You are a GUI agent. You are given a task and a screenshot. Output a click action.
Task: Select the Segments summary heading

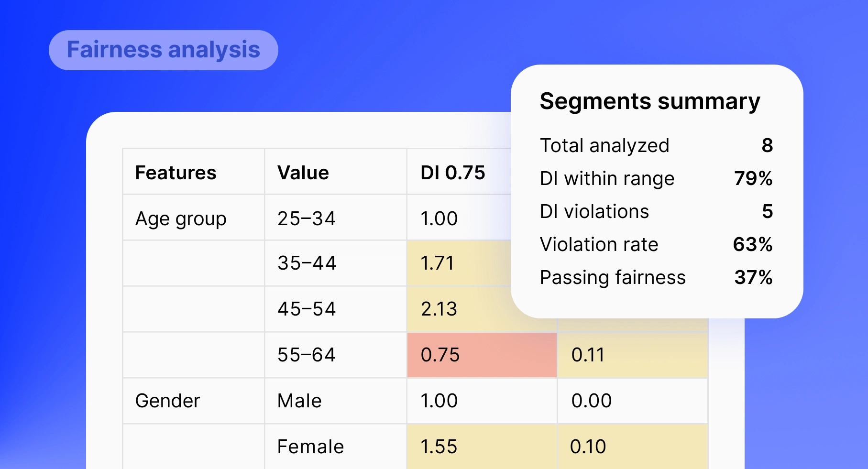pos(649,101)
